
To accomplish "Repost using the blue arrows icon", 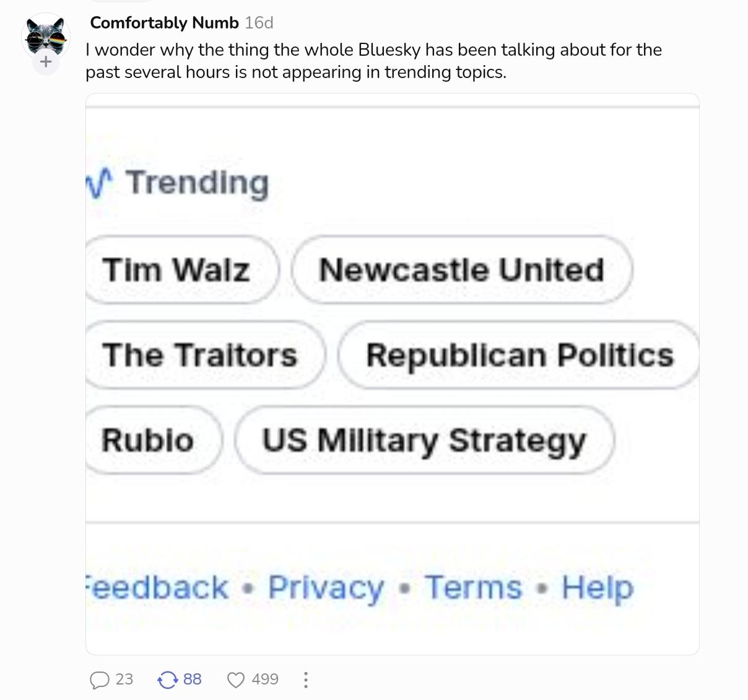I will point(167,680).
